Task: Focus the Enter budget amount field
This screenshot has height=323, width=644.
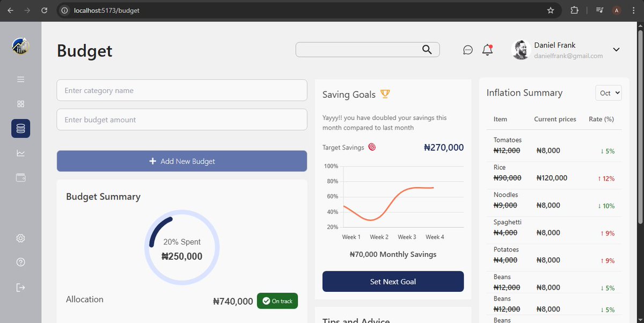Action: pyautogui.click(x=182, y=119)
